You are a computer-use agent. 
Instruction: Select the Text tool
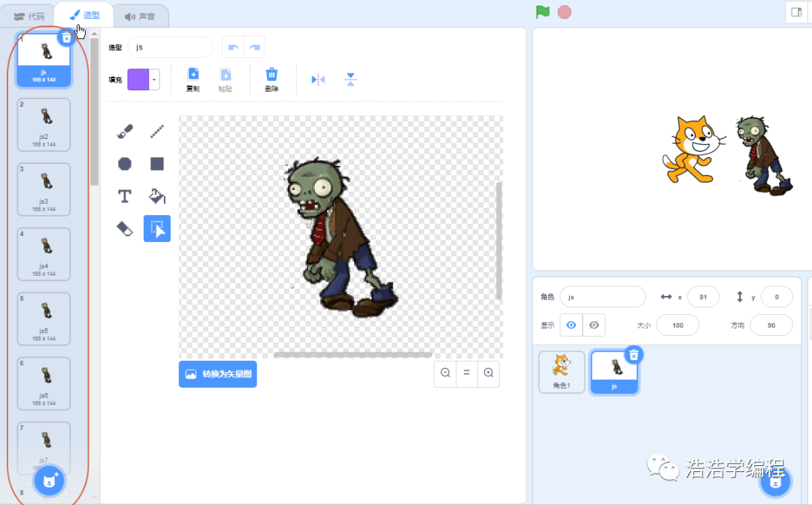(125, 196)
